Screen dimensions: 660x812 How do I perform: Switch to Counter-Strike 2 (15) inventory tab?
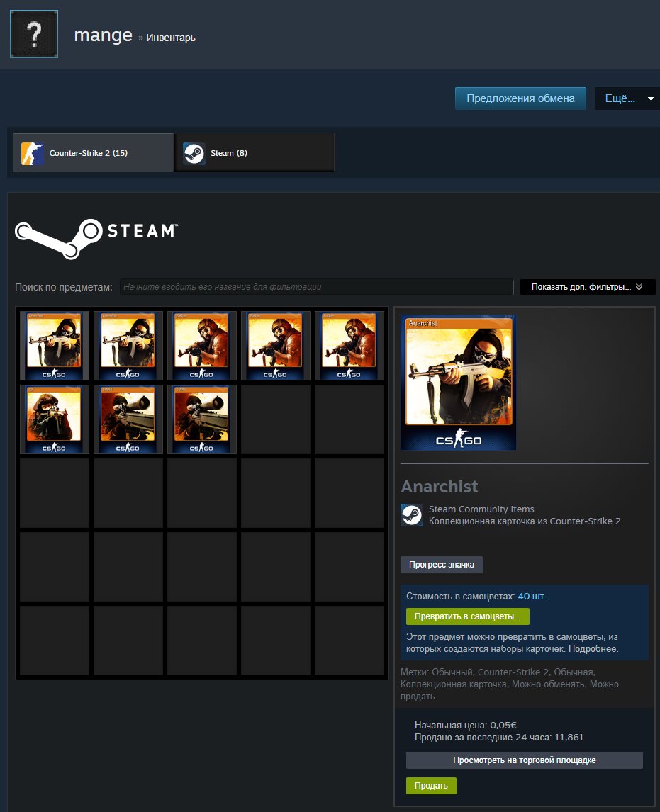[94, 153]
